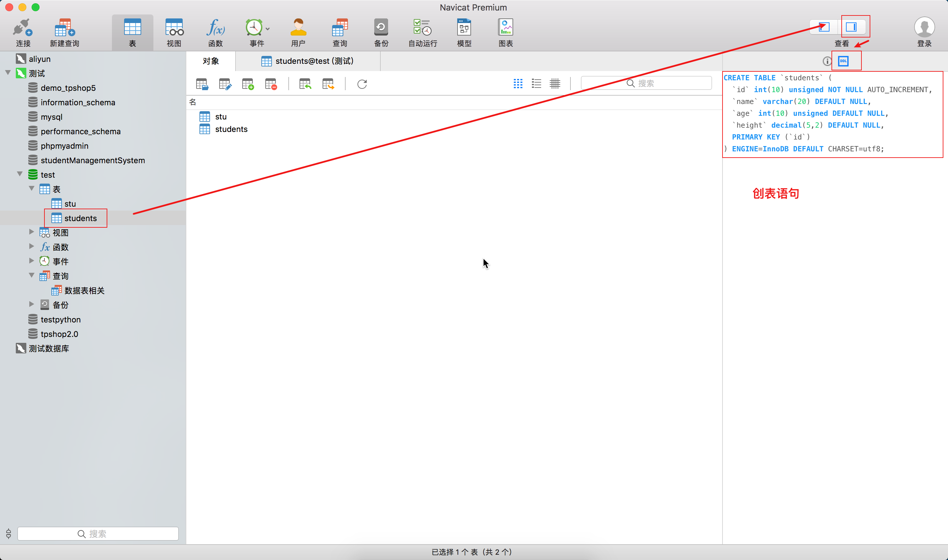Click the delete table icon
Image resolution: width=948 pixels, height=560 pixels.
[271, 84]
